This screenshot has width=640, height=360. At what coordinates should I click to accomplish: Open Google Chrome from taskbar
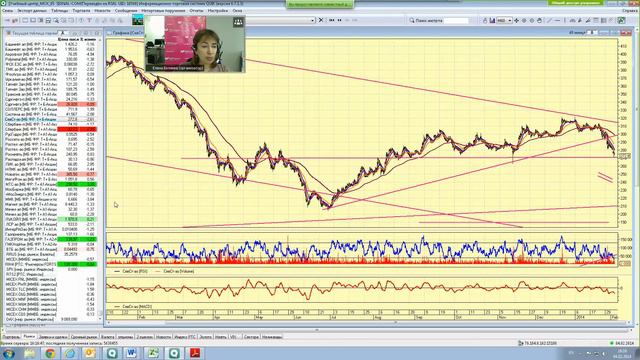pos(50,353)
